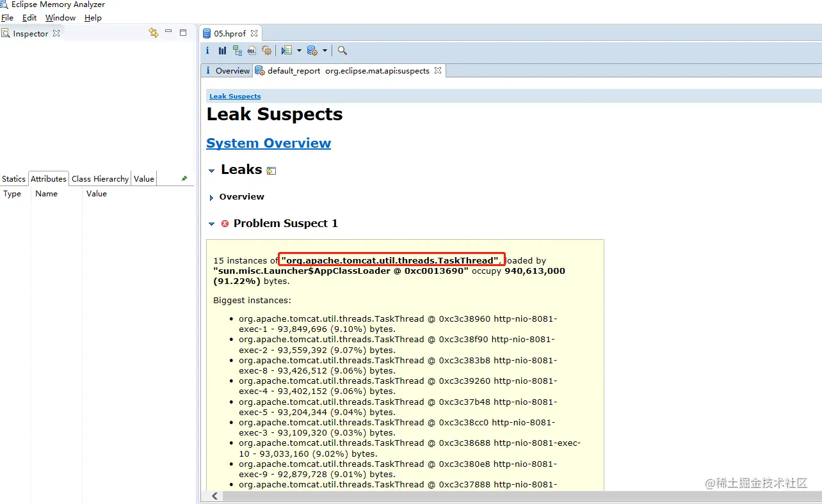This screenshot has width=822, height=504.
Task: Open the Histogram view from the toolbar
Action: (222, 51)
